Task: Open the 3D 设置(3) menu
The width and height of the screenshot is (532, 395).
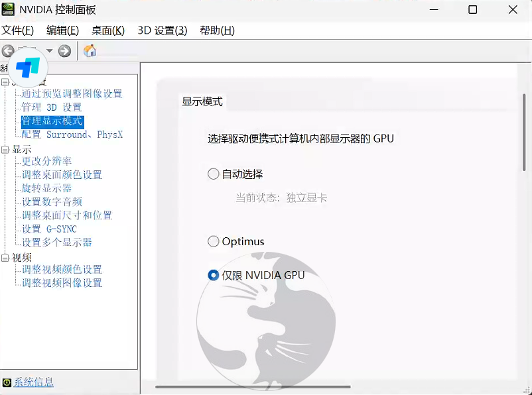Action: point(163,30)
